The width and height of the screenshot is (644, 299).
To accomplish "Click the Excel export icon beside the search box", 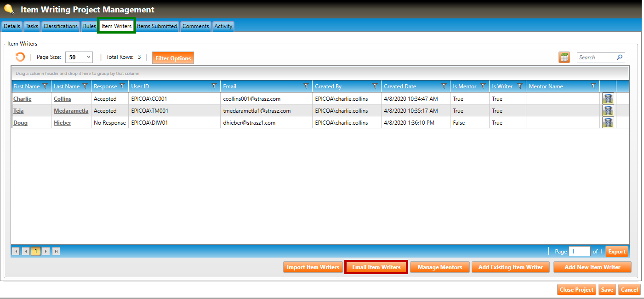I will (x=564, y=57).
